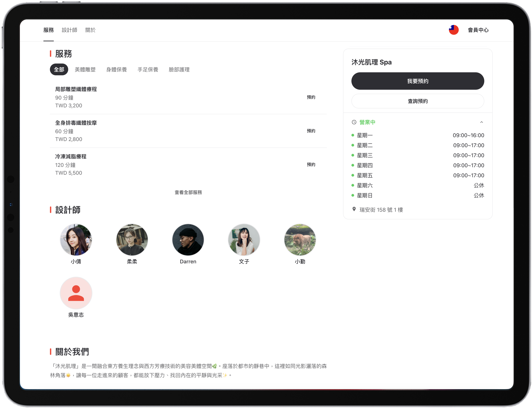
Task: Click the 局部雕塑纖體療程 service title
Action: point(76,89)
